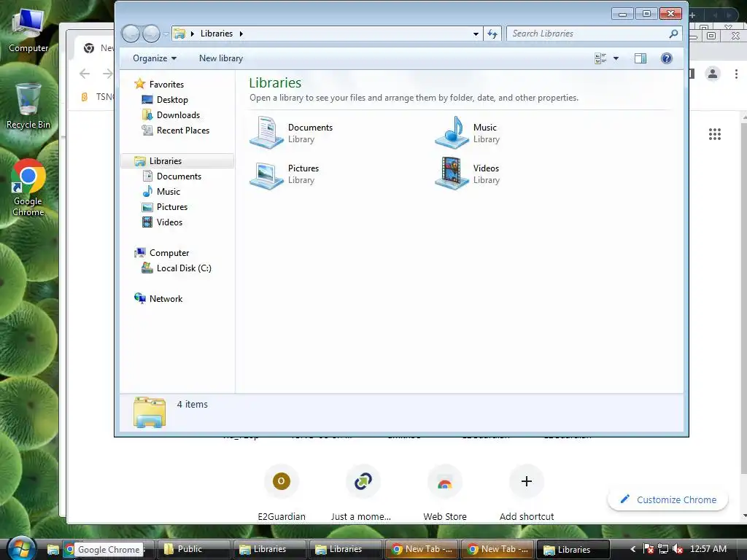Select Network in navigation pane
This screenshot has height=560, width=747.
(166, 298)
